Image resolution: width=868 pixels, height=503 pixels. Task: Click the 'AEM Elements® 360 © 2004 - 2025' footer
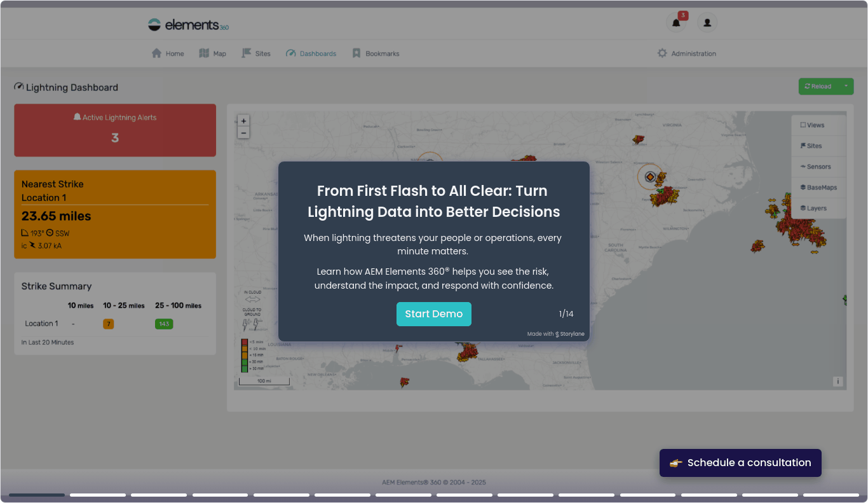click(x=434, y=482)
